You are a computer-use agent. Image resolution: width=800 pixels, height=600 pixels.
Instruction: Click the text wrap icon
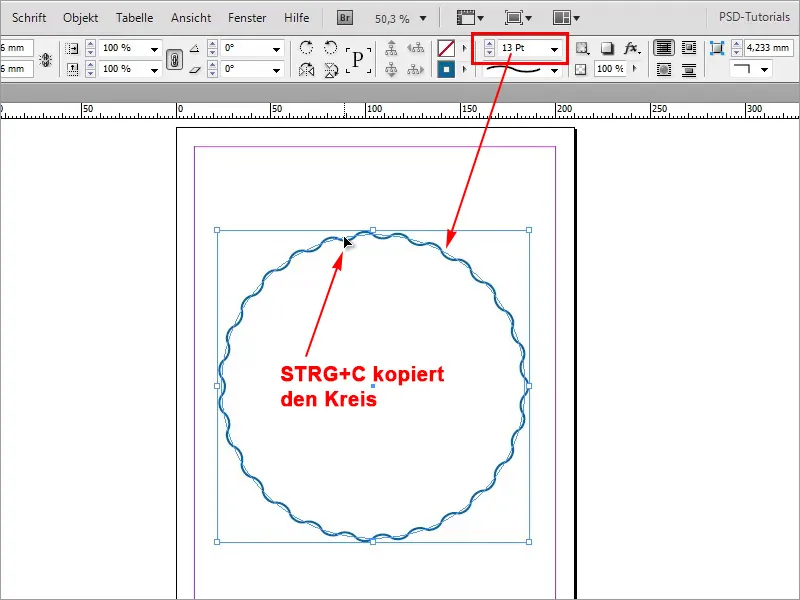coord(664,46)
